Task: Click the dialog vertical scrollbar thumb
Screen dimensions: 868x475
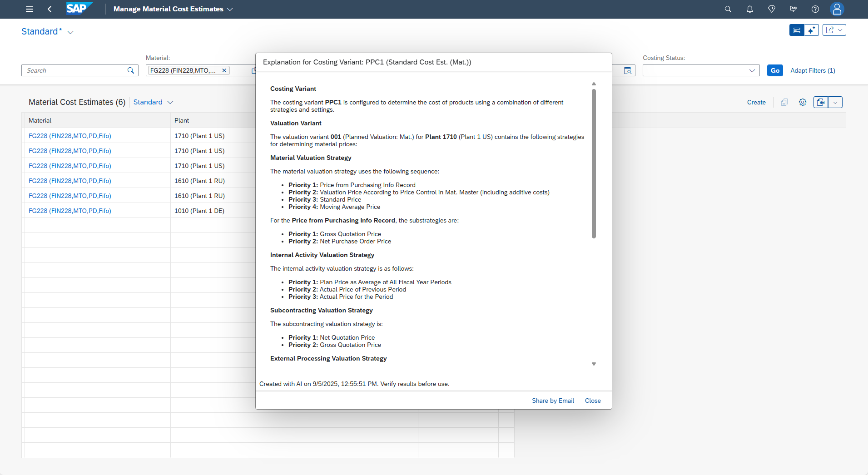Action: tap(594, 163)
